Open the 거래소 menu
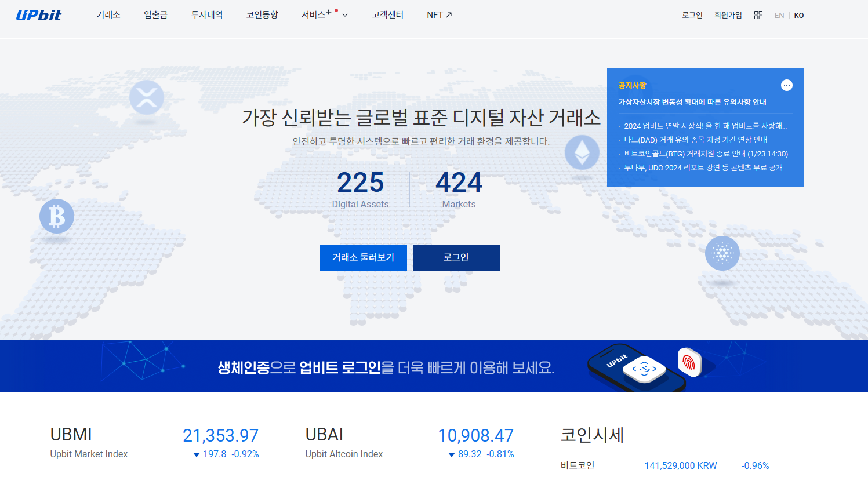Image resolution: width=868 pixels, height=477 pixels. (108, 15)
